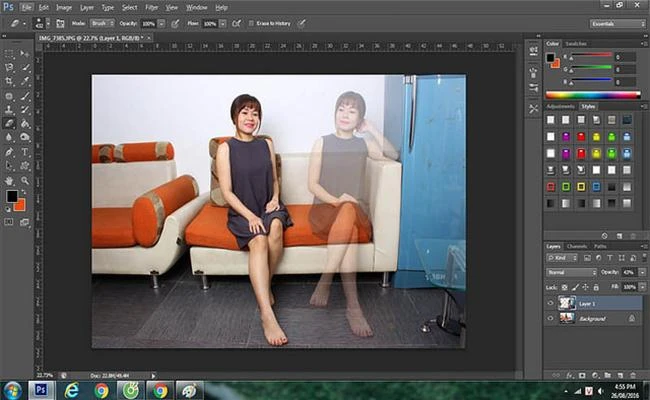Activate the Hand tool
650x400 pixels.
(x=9, y=180)
